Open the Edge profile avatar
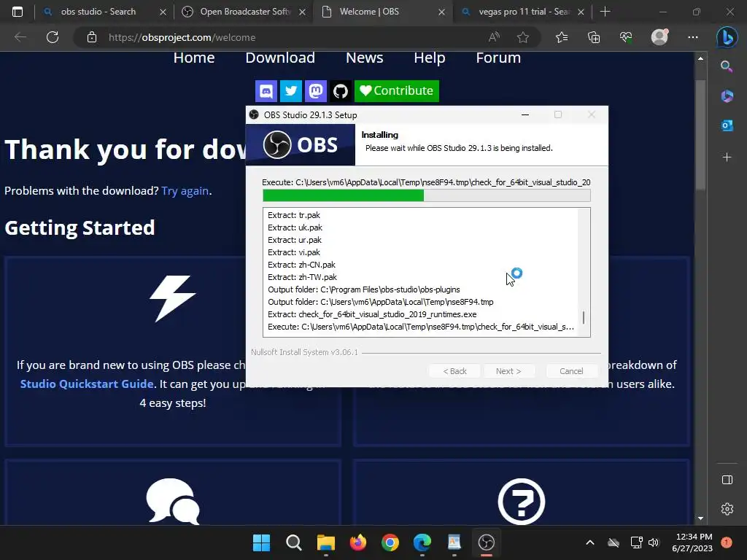Screen dimensions: 747x560 (659, 37)
